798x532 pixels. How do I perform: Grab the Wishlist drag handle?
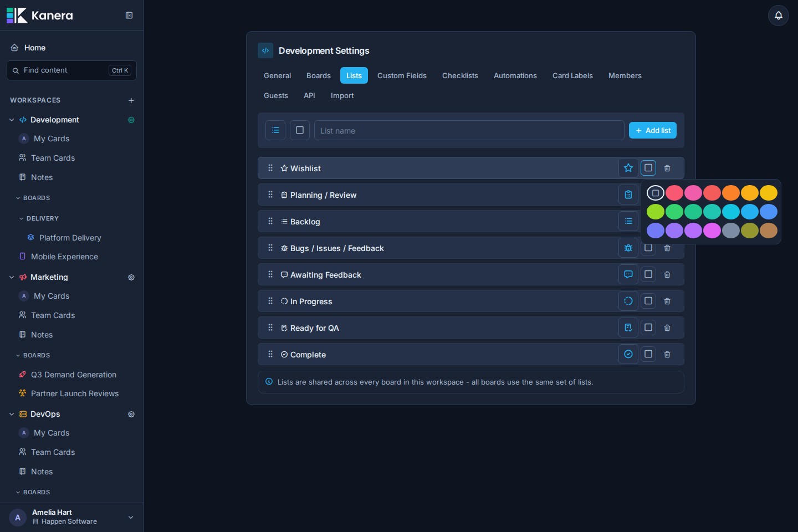coord(270,168)
